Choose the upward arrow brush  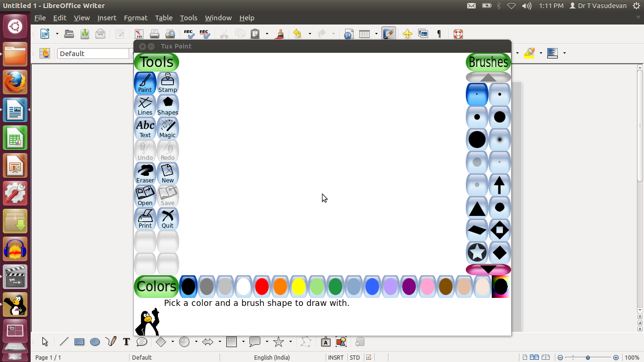(500, 185)
